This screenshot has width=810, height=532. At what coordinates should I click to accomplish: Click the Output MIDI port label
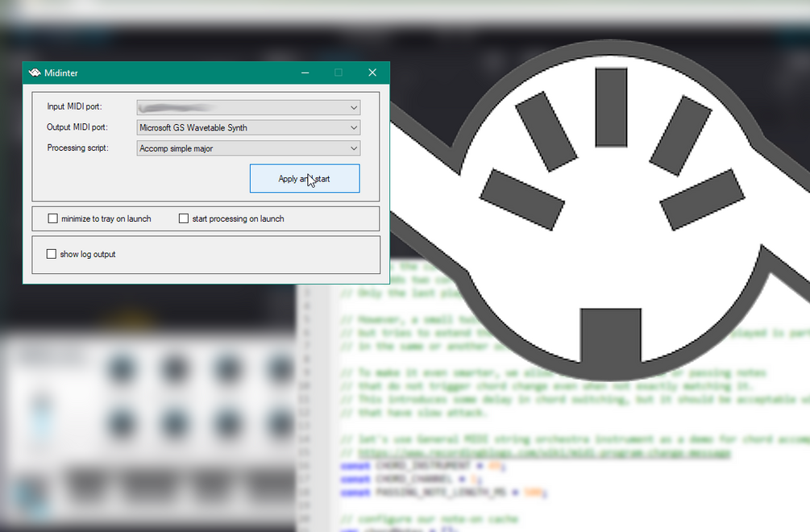[x=77, y=127]
